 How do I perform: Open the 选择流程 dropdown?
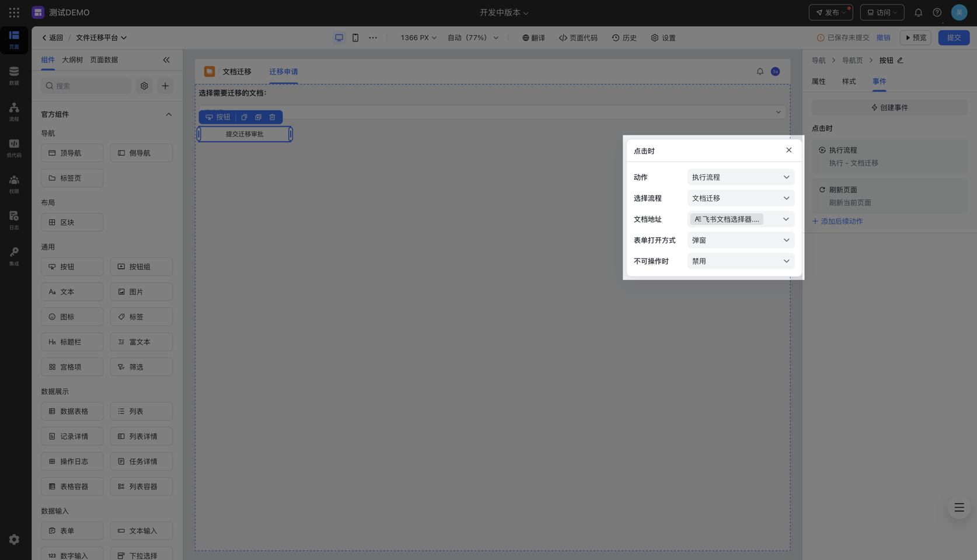coord(741,198)
